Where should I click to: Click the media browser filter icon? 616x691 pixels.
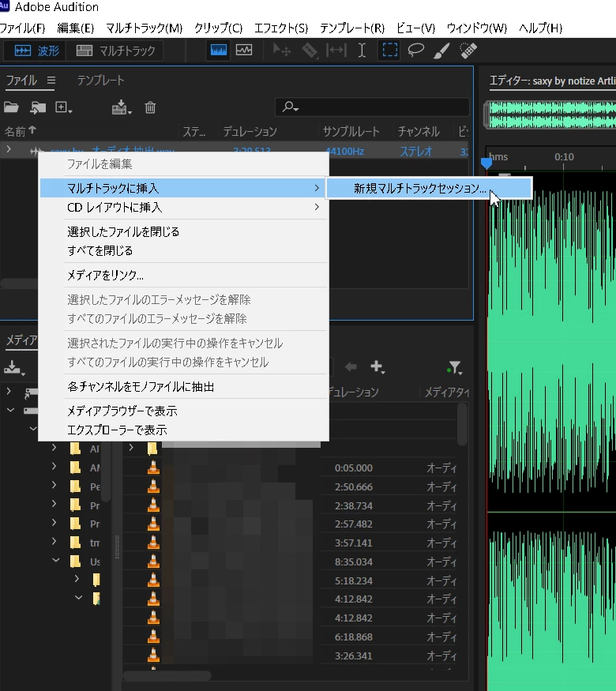tap(454, 367)
